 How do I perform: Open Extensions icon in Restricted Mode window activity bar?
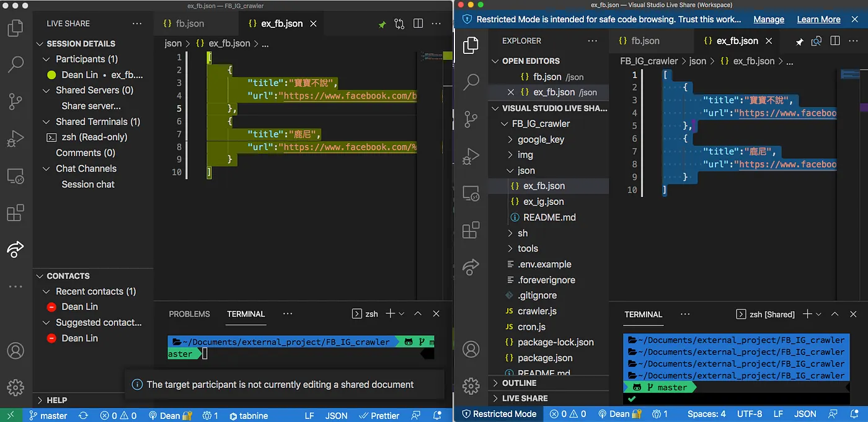pyautogui.click(x=471, y=230)
